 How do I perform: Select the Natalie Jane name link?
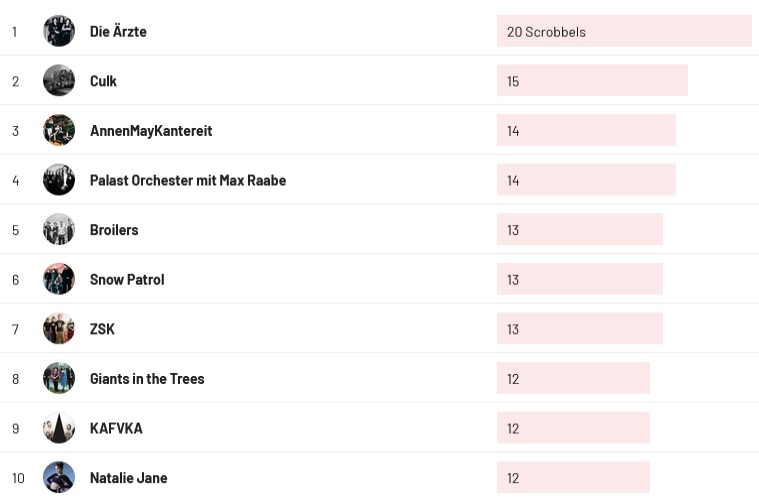click(129, 478)
